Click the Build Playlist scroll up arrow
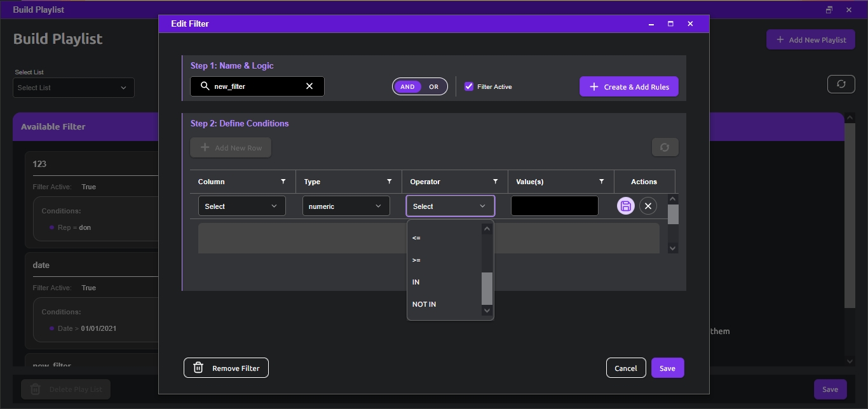The width and height of the screenshot is (868, 409). (850, 118)
